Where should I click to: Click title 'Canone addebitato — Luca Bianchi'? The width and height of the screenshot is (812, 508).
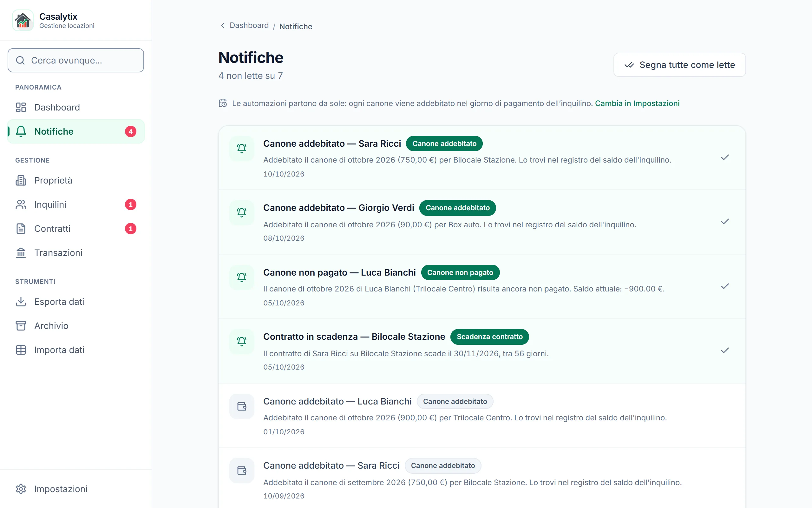pos(337,402)
